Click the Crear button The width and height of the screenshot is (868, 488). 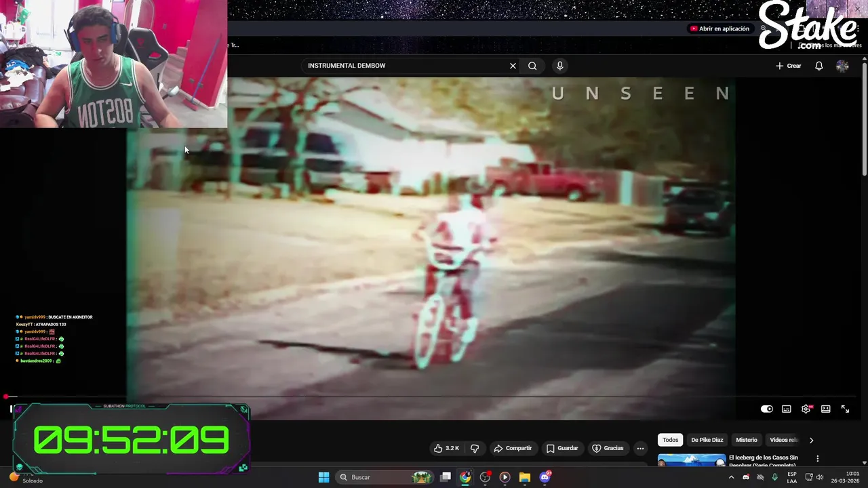click(789, 66)
